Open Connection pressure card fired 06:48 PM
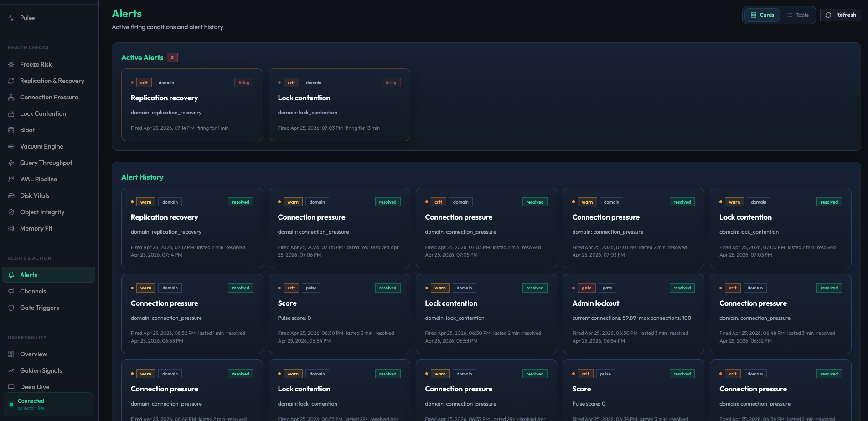868x421 pixels. pos(780,314)
